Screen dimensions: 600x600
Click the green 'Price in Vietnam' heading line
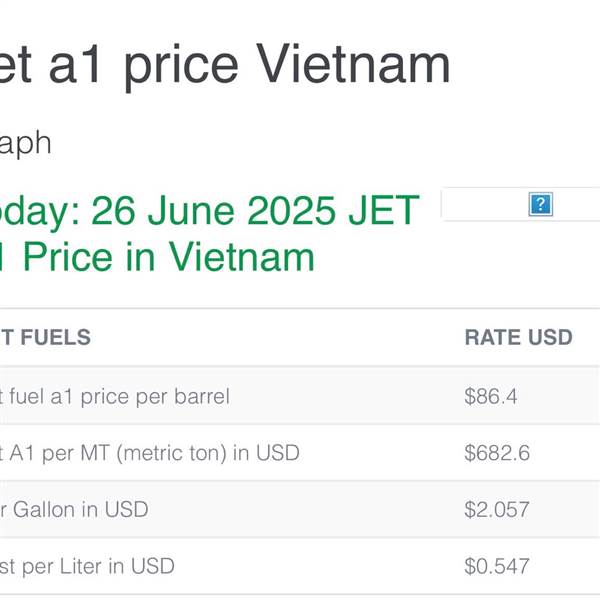point(169,257)
